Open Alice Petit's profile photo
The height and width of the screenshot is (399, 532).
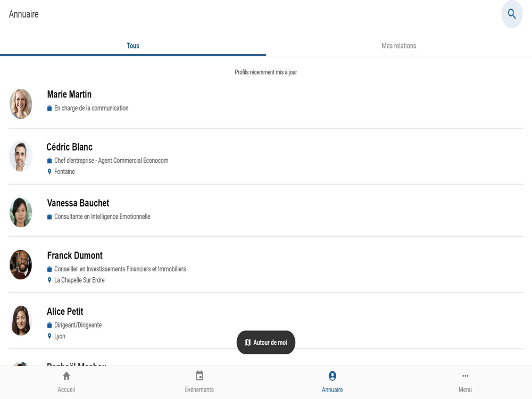tap(21, 321)
